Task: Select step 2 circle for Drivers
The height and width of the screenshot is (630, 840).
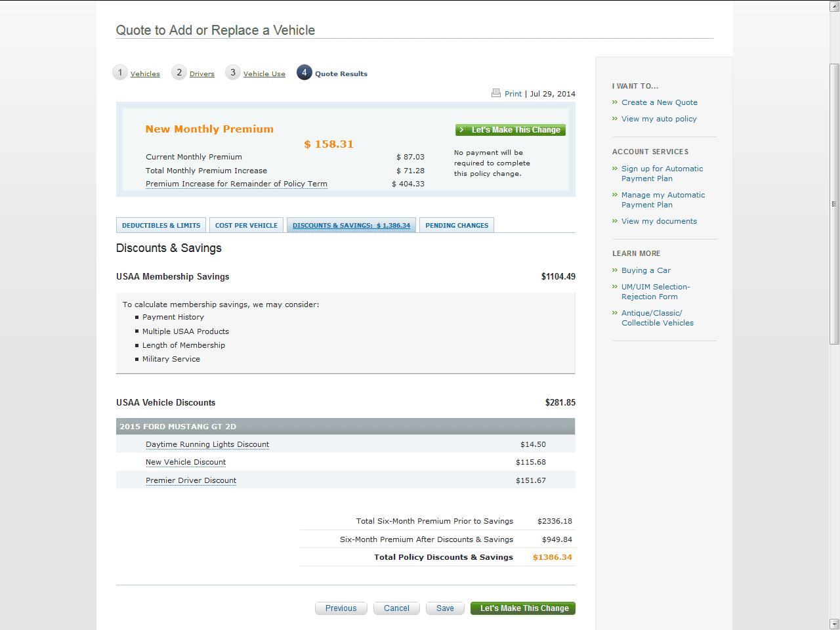Action: tap(179, 72)
